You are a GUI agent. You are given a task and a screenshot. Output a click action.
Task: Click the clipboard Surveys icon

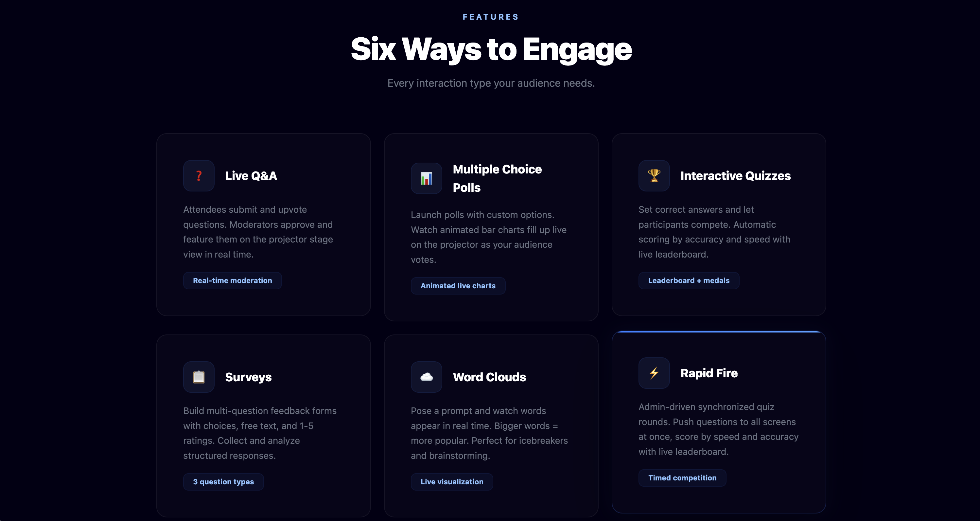pos(199,377)
